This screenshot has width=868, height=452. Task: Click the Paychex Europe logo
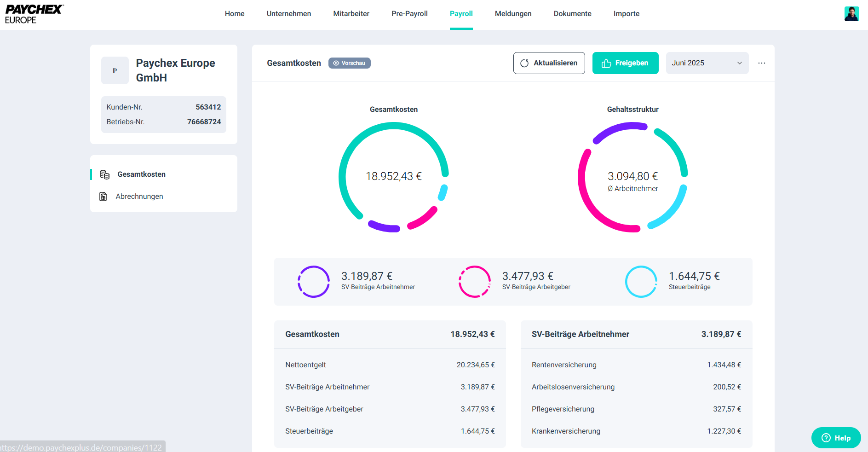coord(34,14)
